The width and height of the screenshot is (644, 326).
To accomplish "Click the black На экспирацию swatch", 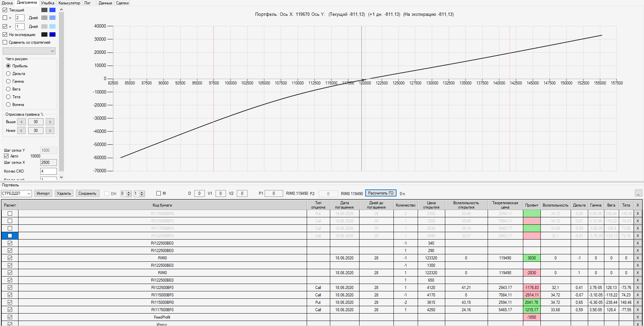I will click(44, 35).
